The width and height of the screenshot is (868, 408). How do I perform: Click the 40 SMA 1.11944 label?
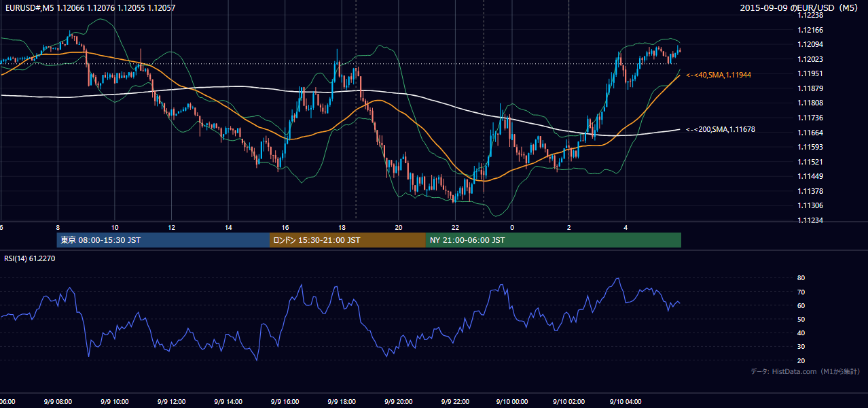pos(719,74)
